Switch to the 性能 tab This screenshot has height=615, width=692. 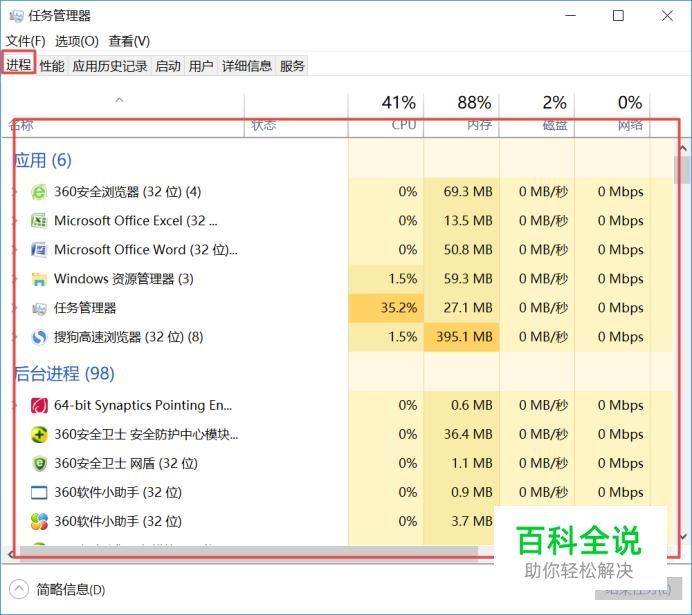pyautogui.click(x=52, y=66)
